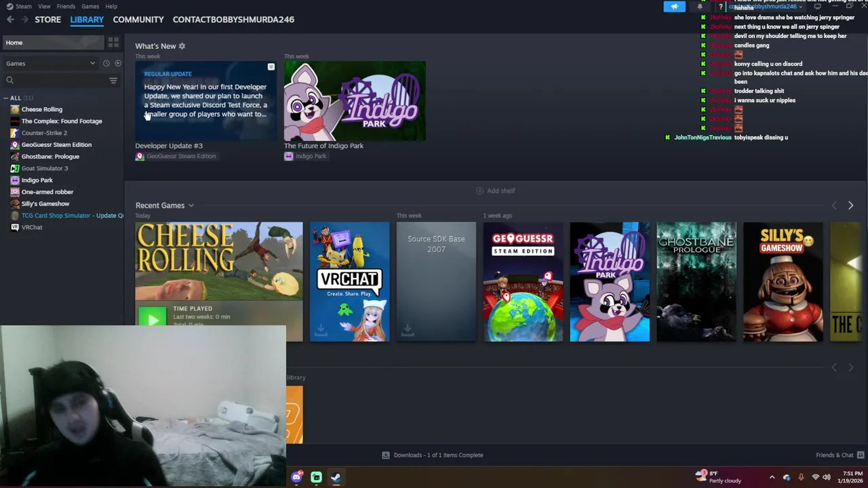Expand the Recent Games shelf dropdown
The width and height of the screenshot is (868, 488).
coord(191,205)
